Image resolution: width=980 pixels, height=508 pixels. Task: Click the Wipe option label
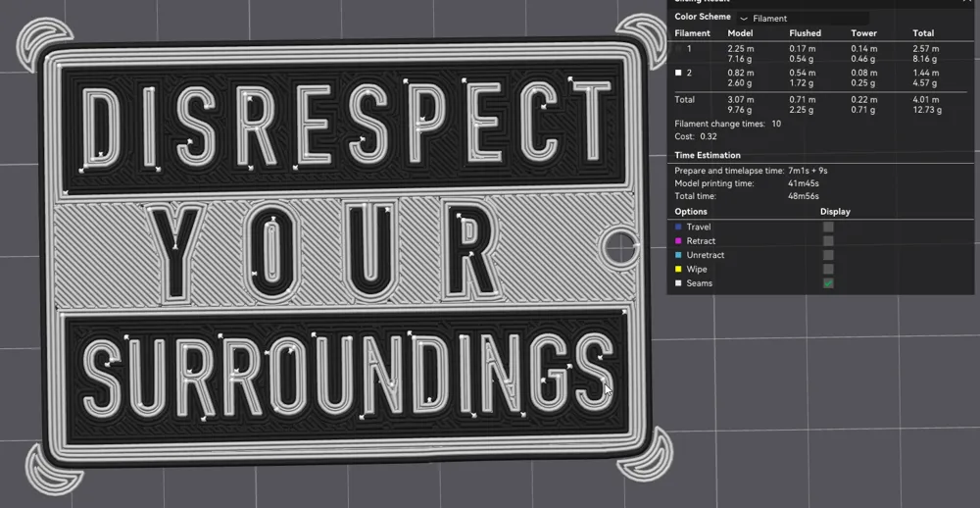click(697, 269)
